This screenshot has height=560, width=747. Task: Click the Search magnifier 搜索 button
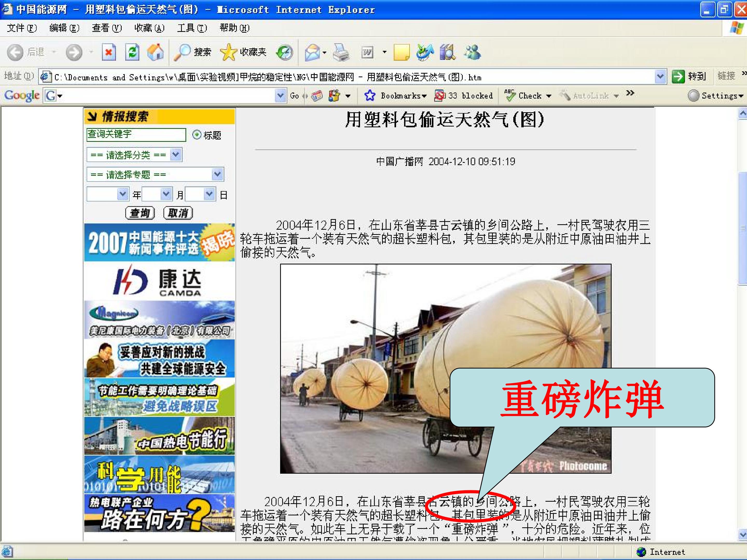pos(192,52)
